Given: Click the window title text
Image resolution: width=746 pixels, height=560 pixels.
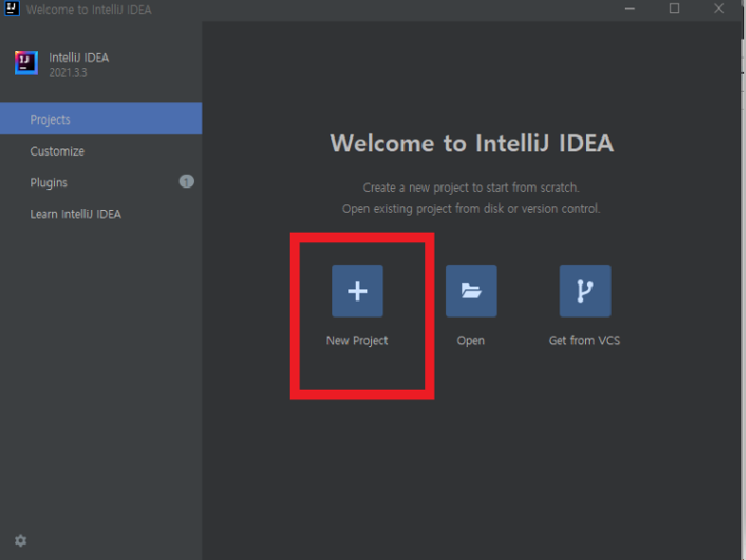Looking at the screenshot, I should (x=88, y=9).
